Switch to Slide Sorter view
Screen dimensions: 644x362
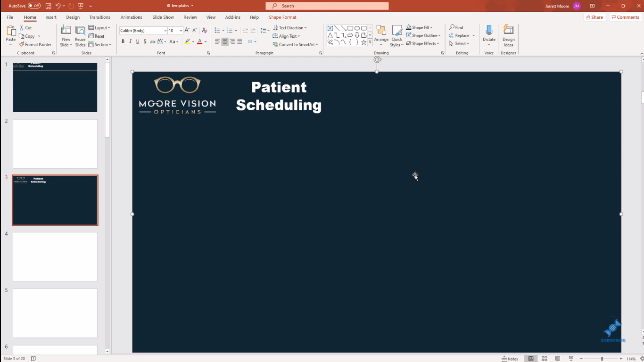(x=544, y=359)
